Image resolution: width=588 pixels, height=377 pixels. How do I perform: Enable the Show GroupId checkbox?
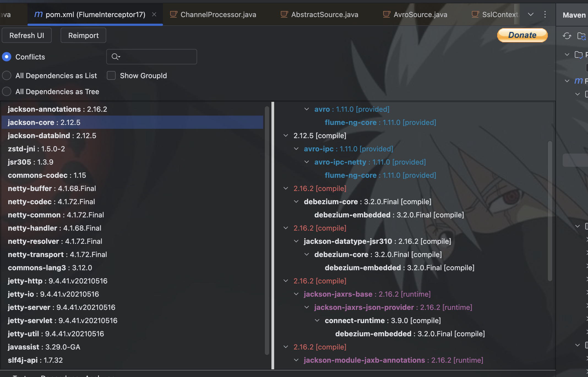coord(111,75)
